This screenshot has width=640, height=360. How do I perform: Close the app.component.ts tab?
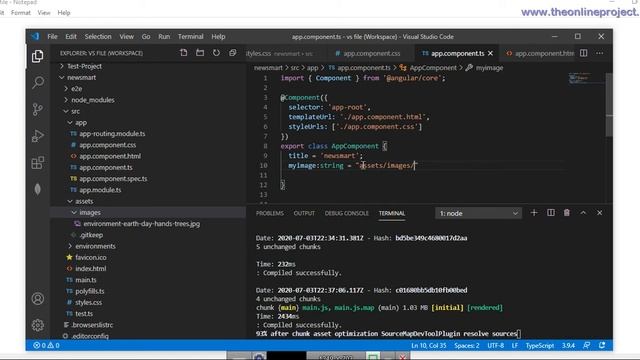491,53
